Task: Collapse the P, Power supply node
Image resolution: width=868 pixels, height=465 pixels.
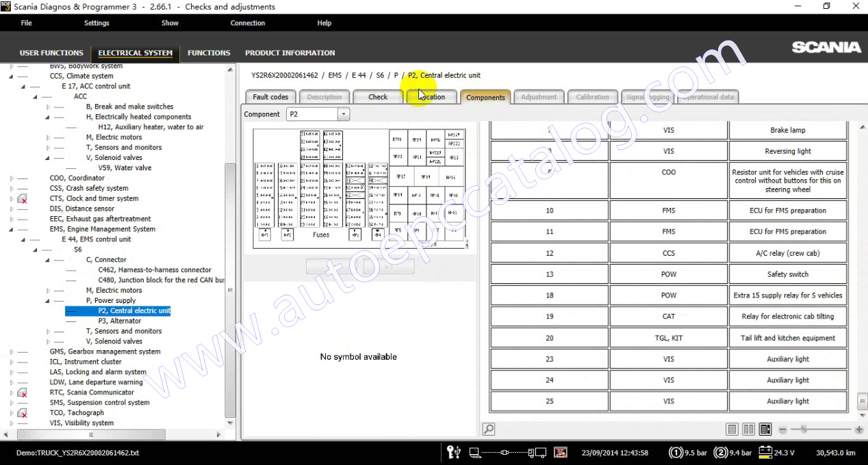Action: 48,301
